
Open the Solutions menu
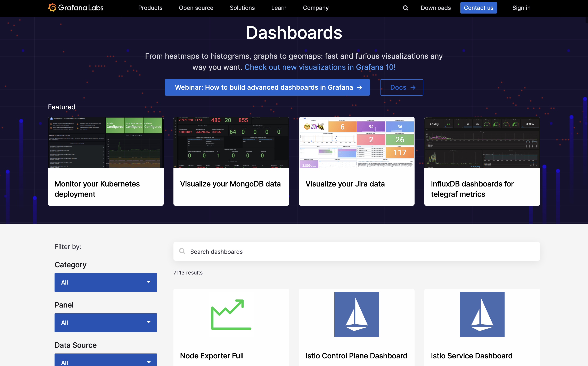(242, 8)
